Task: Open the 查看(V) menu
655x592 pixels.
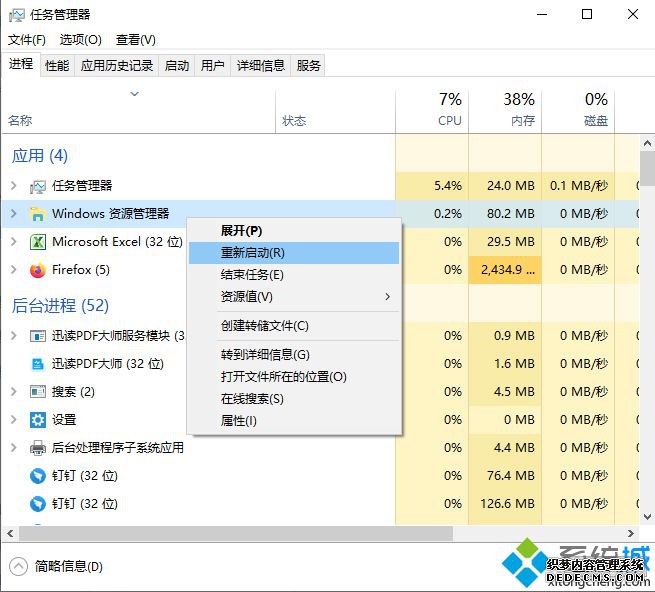Action: [x=136, y=40]
